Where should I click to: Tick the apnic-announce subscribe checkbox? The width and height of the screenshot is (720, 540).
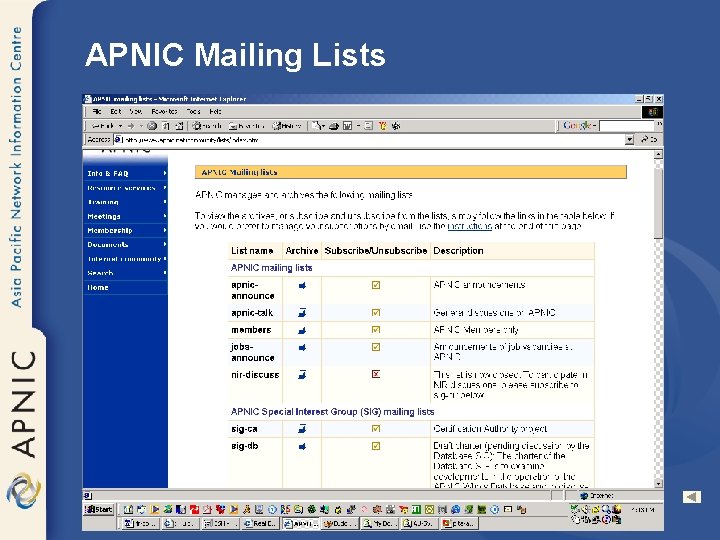[376, 285]
